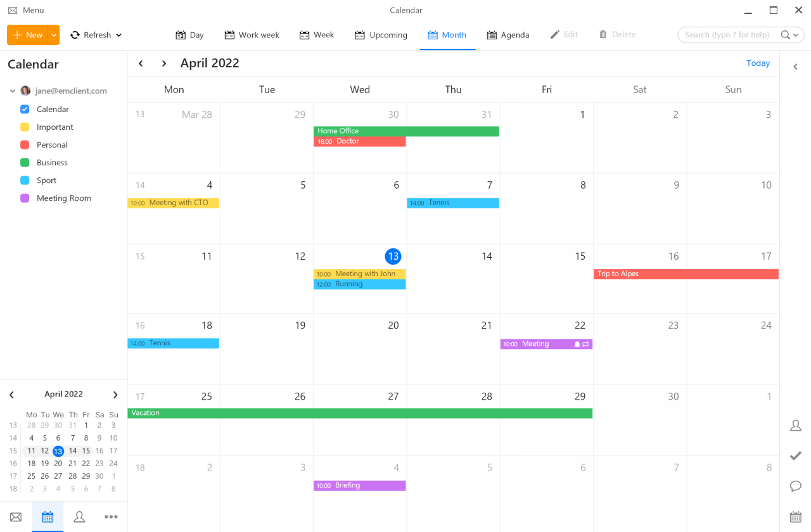Collapse the jane@emclient.com account tree
This screenshot has width=811, height=532.
tap(12, 91)
